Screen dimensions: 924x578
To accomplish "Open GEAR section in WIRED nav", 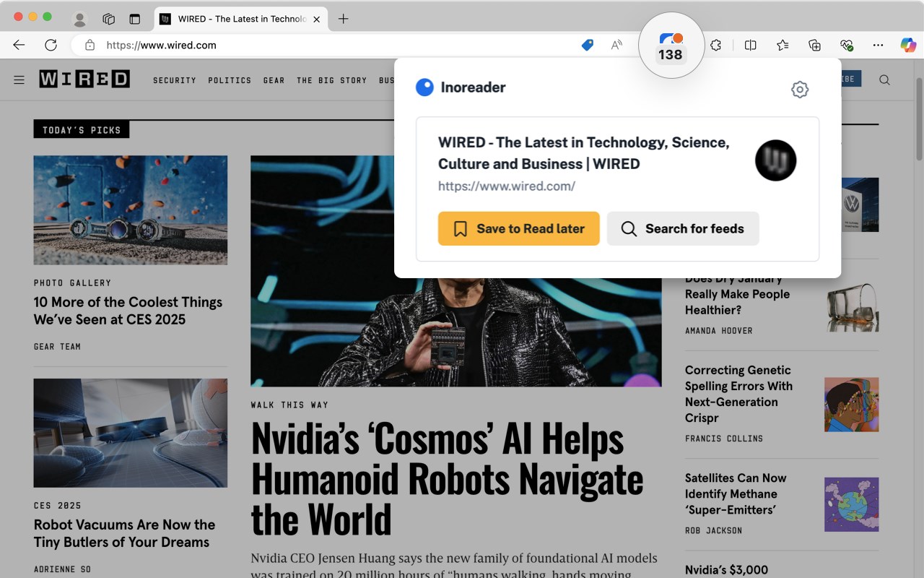I will [x=274, y=80].
